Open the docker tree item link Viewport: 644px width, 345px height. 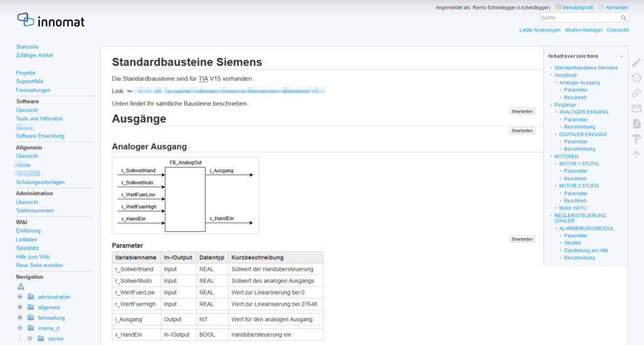56,339
